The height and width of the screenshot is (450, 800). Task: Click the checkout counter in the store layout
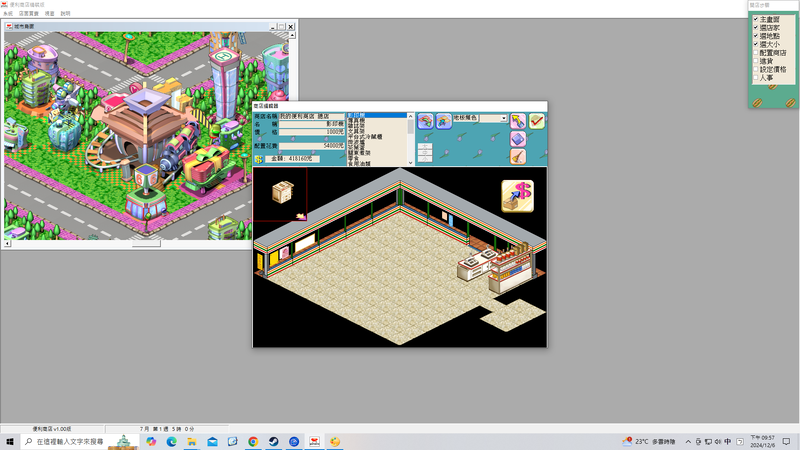tap(476, 264)
